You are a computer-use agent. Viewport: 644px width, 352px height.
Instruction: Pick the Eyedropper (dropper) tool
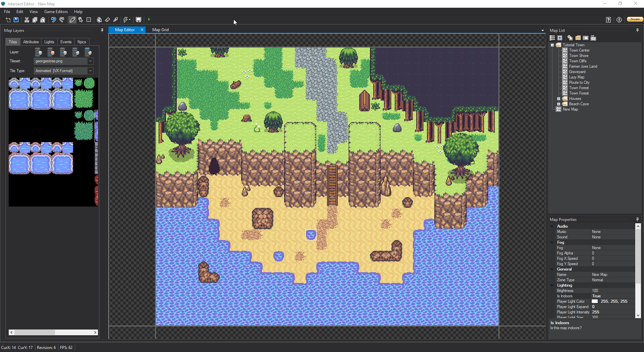(116, 20)
